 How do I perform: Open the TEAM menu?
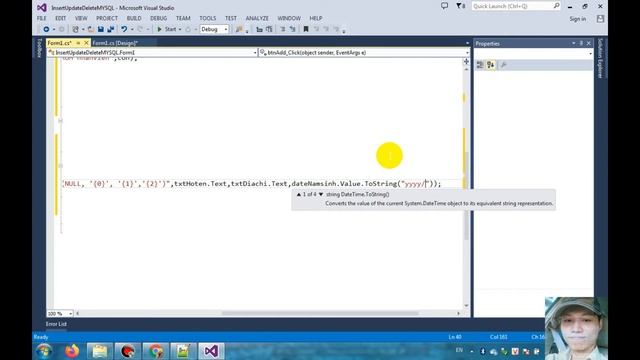(x=183, y=18)
